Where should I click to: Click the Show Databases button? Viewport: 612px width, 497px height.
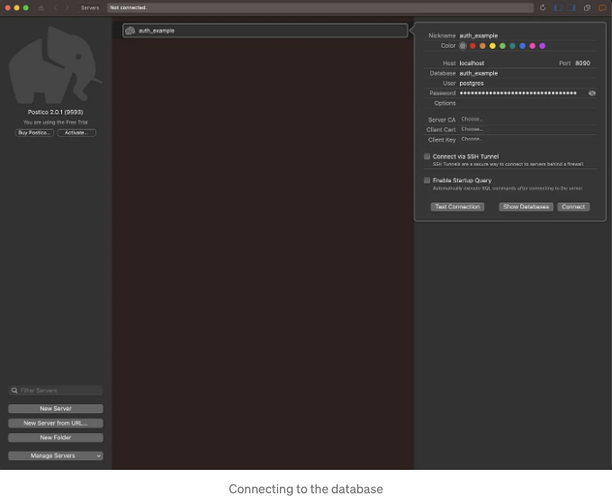(526, 207)
